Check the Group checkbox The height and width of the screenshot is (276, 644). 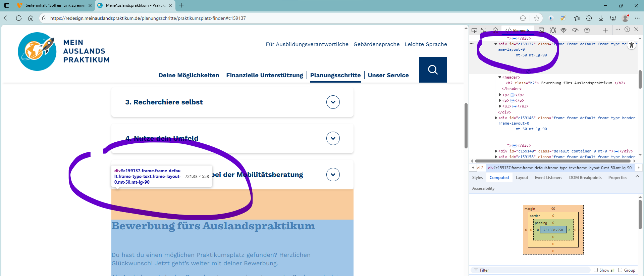[620, 270]
